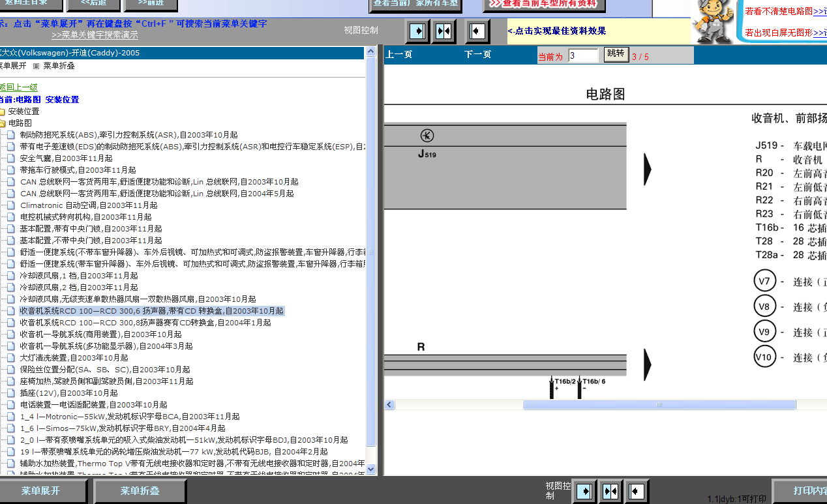This screenshot has height=504, width=827.
Task: Click the 上一页 previous page tab
Action: coord(398,55)
